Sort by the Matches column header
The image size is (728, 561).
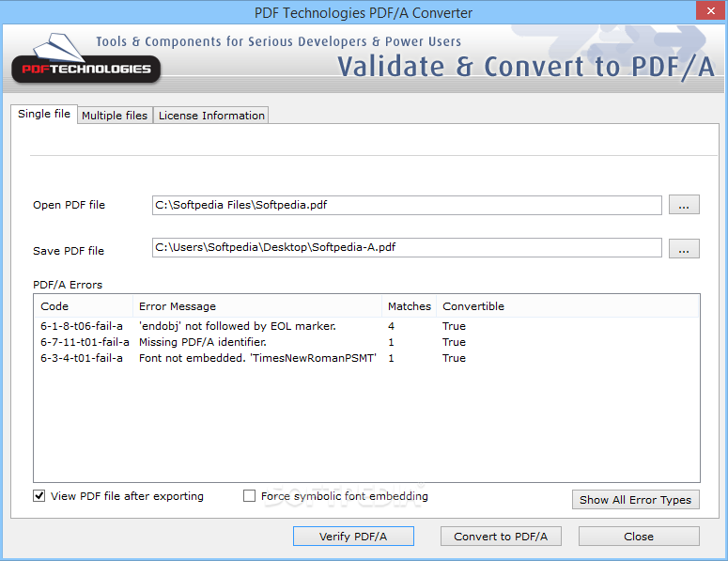pyautogui.click(x=409, y=306)
